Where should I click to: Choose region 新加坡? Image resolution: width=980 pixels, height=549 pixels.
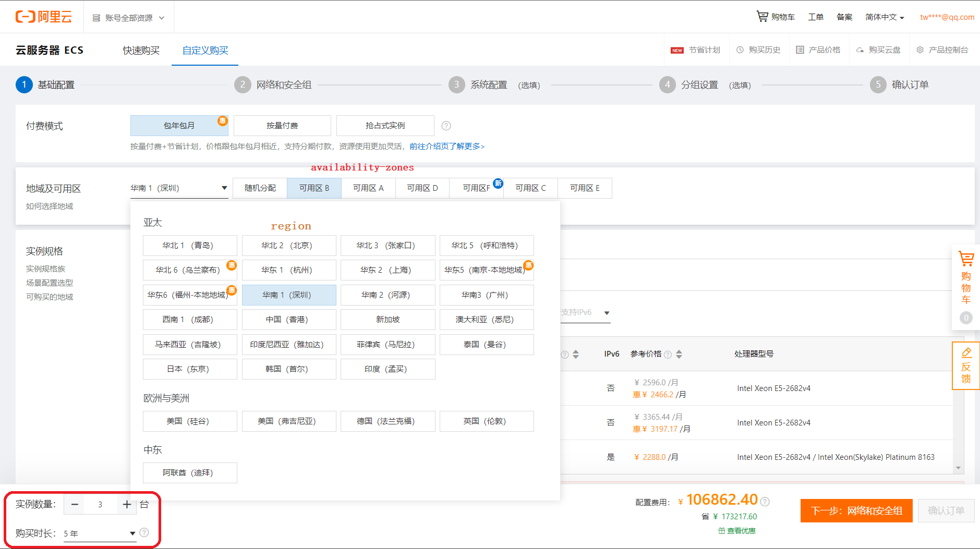pos(388,320)
